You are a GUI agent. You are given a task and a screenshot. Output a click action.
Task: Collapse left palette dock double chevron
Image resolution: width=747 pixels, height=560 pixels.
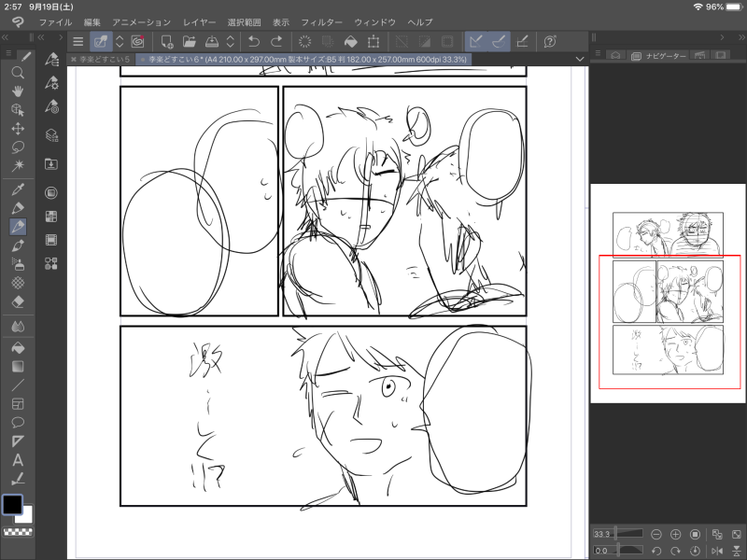[x=5, y=37]
